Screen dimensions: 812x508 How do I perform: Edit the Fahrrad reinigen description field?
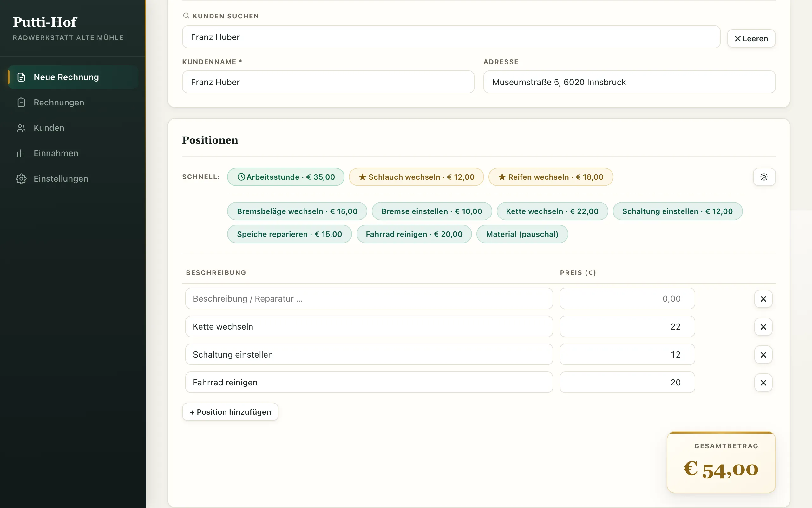369,382
